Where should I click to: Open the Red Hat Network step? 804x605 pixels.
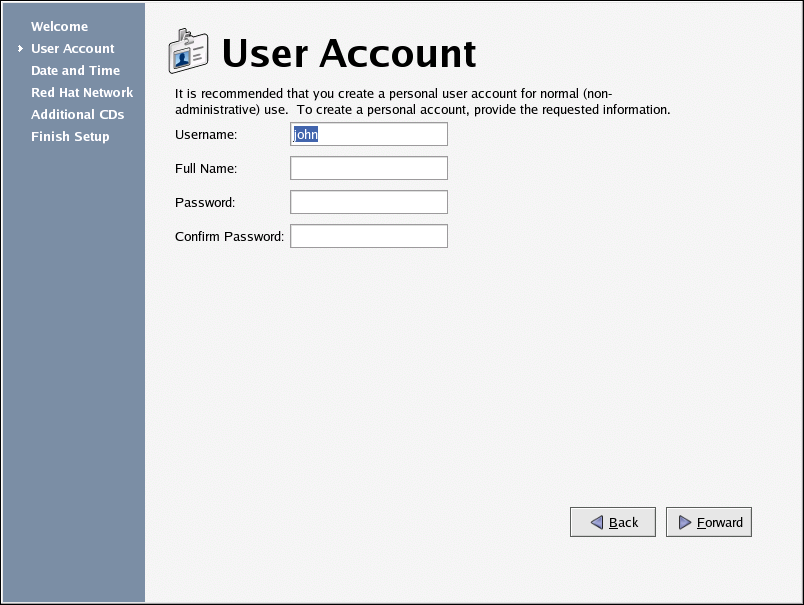pyautogui.click(x=82, y=93)
